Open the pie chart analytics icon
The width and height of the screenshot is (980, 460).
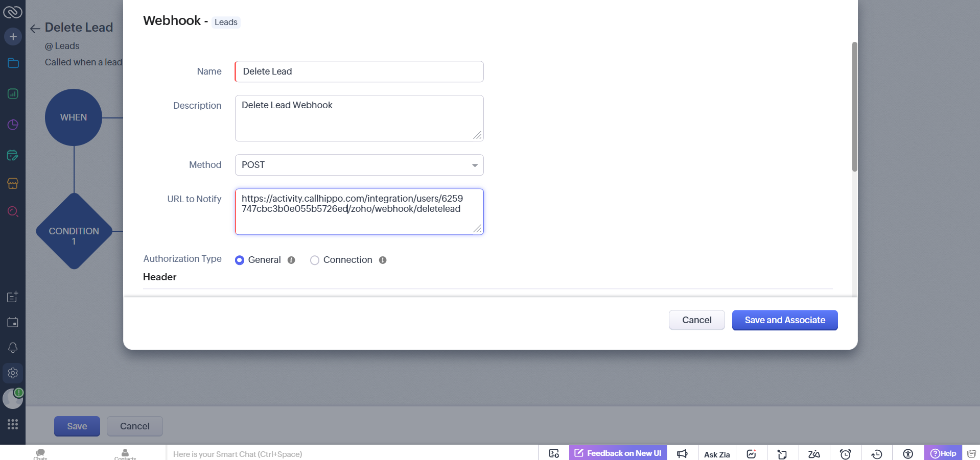(x=13, y=125)
